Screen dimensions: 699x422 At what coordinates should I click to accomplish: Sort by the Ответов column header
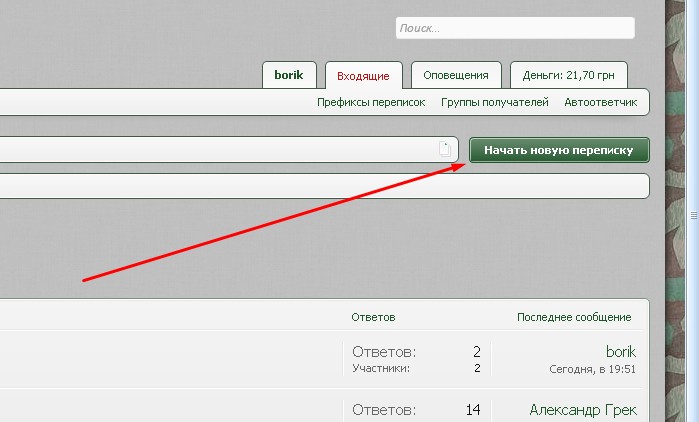373,317
